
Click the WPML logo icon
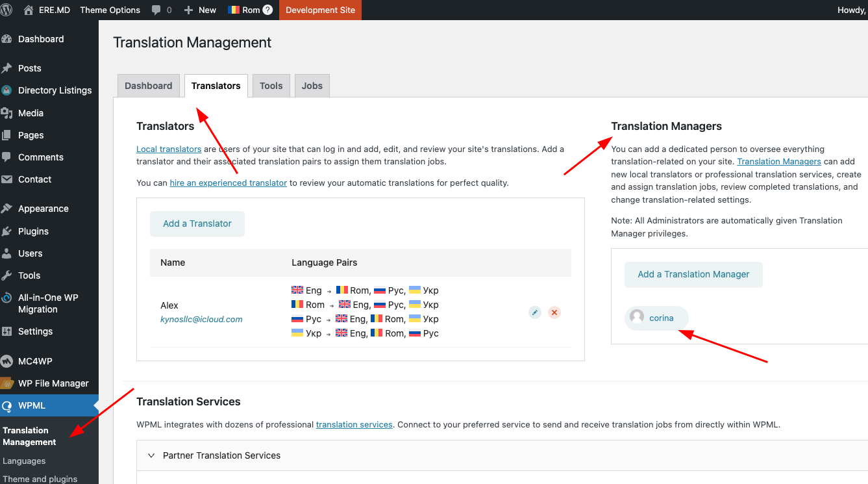(x=7, y=406)
